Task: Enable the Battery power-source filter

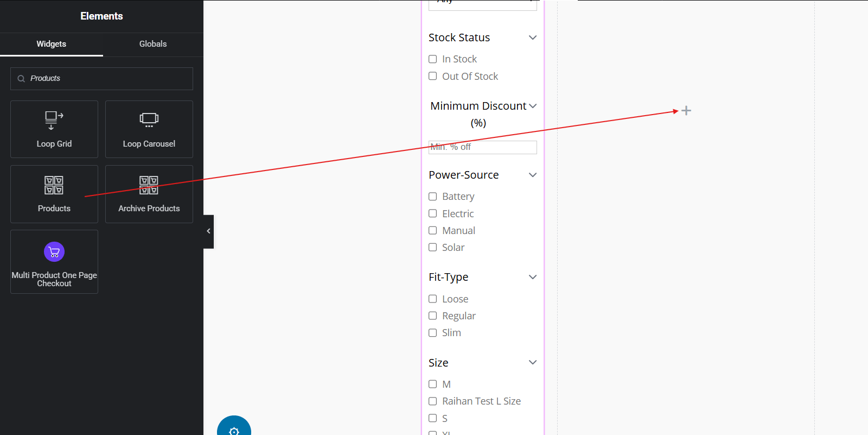Action: coord(432,196)
